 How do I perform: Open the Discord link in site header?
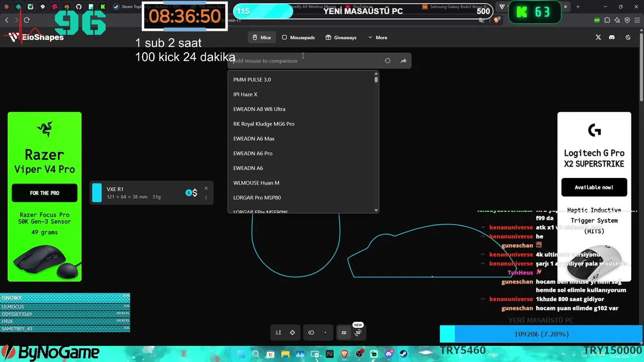tap(612, 37)
